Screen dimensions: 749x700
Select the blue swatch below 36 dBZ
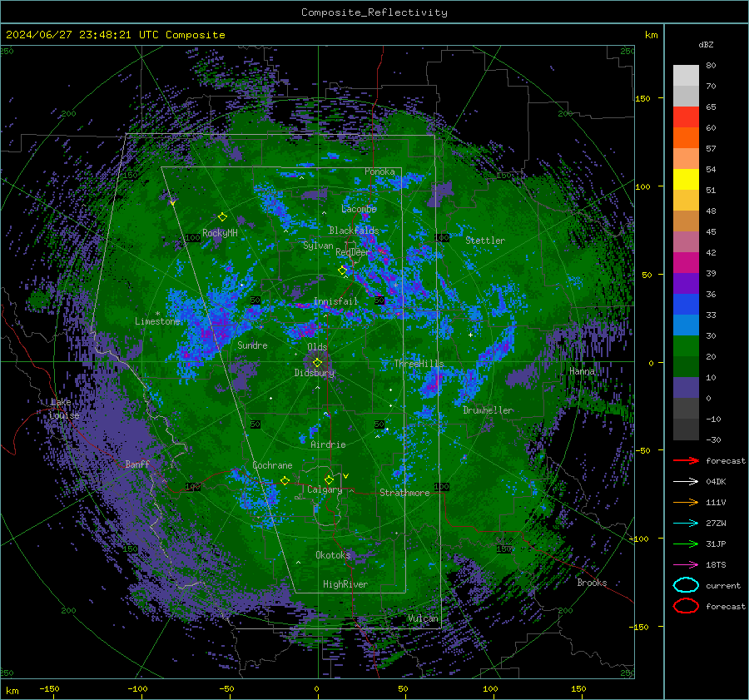[686, 304]
